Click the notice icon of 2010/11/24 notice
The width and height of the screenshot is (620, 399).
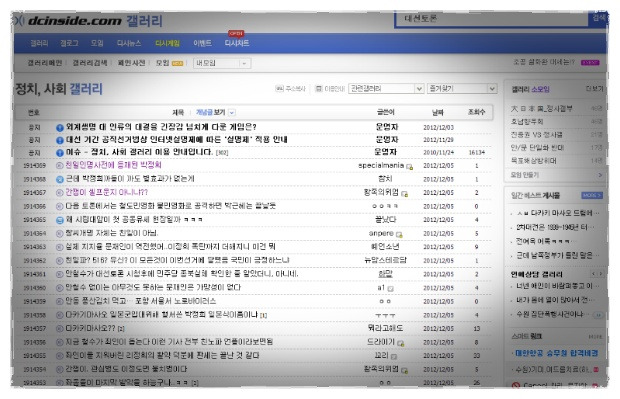(x=60, y=153)
